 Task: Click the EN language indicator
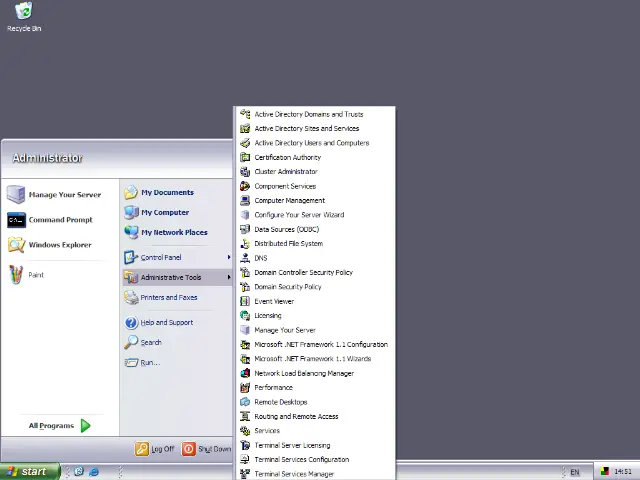575,472
